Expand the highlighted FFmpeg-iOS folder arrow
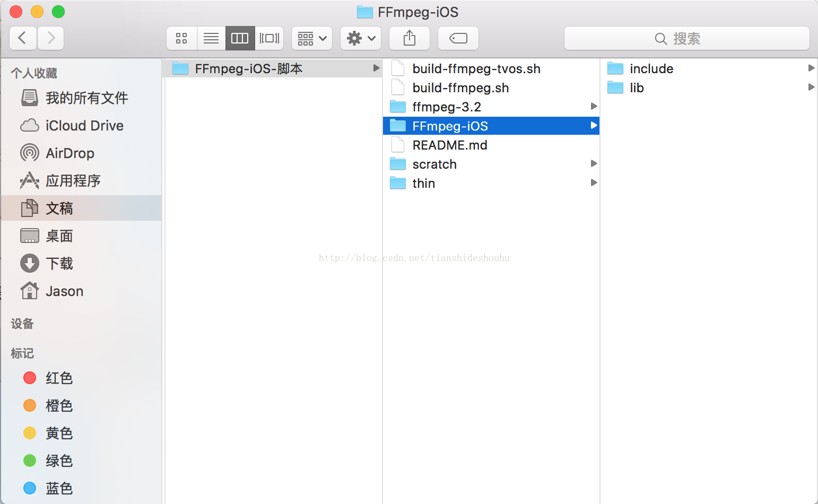The image size is (818, 504). tap(594, 125)
